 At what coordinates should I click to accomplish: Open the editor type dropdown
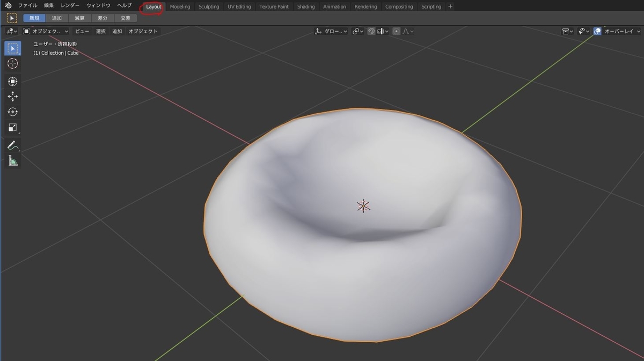pos(12,32)
